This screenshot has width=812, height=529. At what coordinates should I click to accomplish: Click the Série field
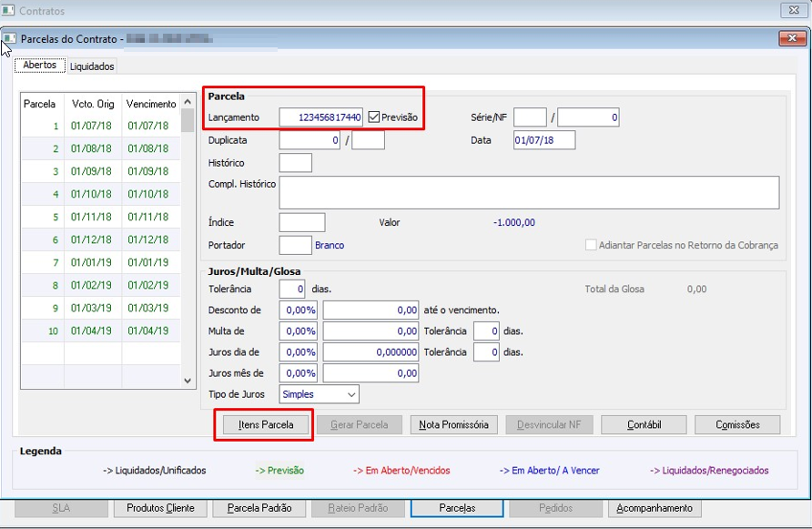click(x=530, y=117)
